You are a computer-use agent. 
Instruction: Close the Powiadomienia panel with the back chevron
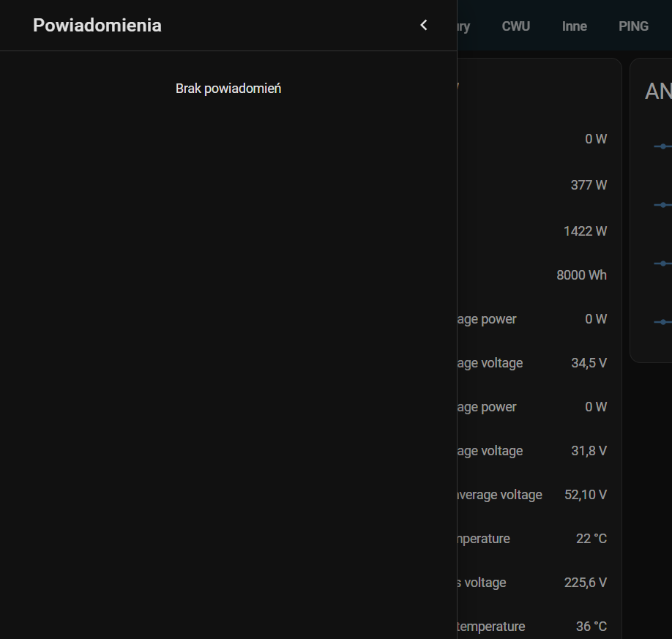423,26
